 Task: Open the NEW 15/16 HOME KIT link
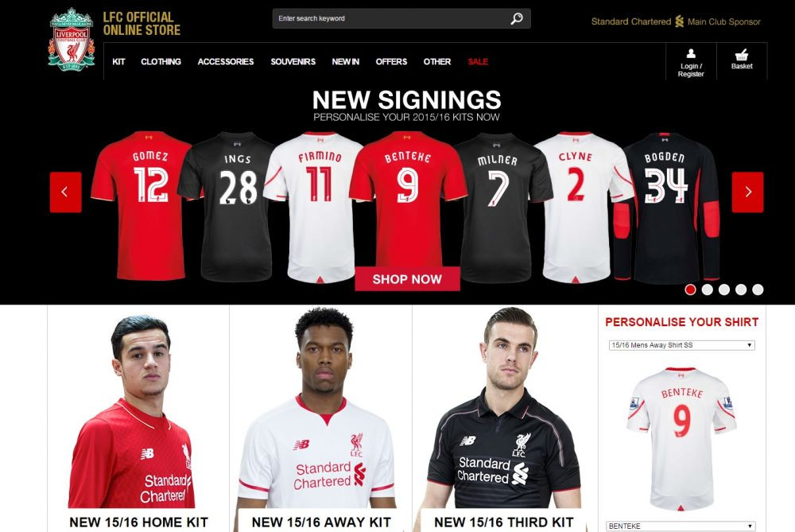coord(138,522)
